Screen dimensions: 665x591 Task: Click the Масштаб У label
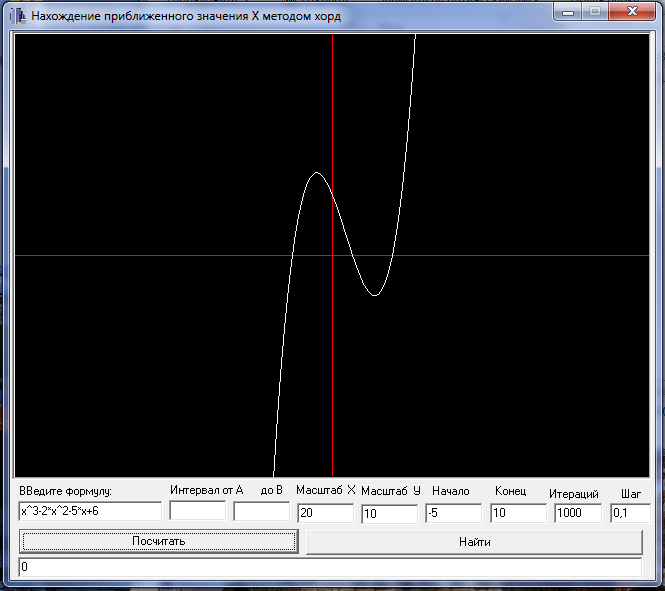click(391, 491)
